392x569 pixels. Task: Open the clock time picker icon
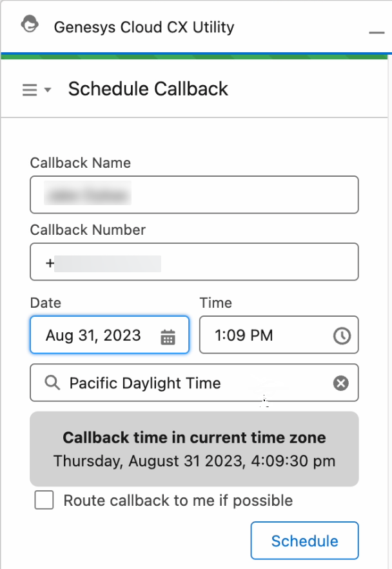[x=342, y=335]
